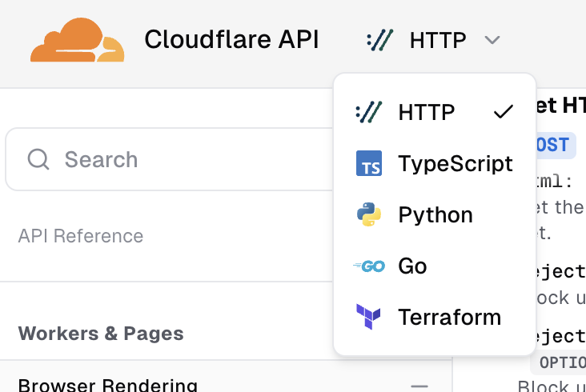
Task: Click the HTTP slashes icon in header
Action: coord(380,40)
